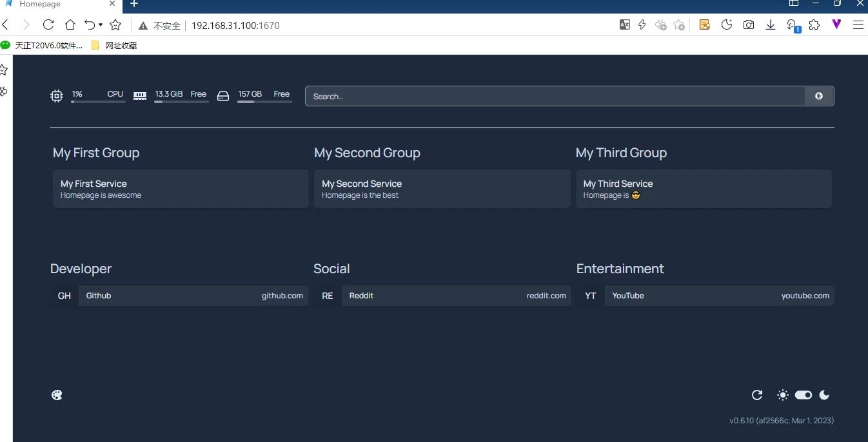Screen dimensions: 868x442
Task: Click the Entertainment bookmarks heading
Action: click(x=620, y=269)
